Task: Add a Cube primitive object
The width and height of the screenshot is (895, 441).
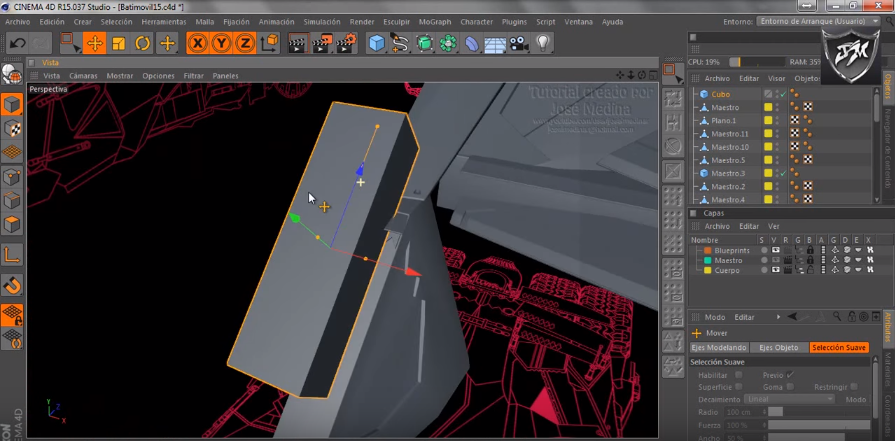Action: click(376, 43)
